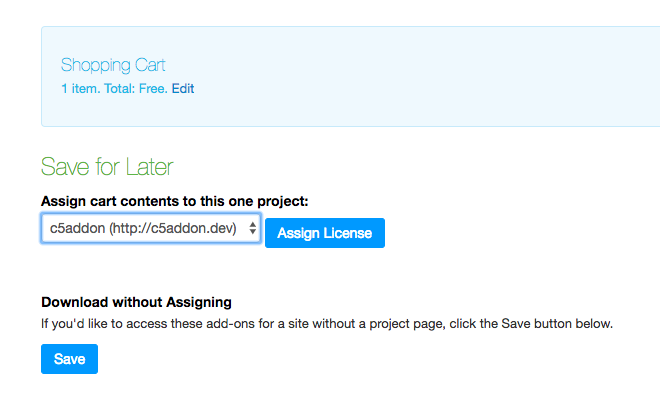The height and width of the screenshot is (401, 660).
Task: Click the Edit link in Shopping Cart
Action: [x=183, y=88]
